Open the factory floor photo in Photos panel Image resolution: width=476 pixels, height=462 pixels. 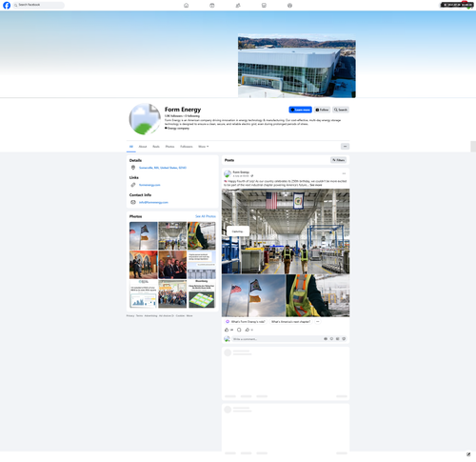172,235
